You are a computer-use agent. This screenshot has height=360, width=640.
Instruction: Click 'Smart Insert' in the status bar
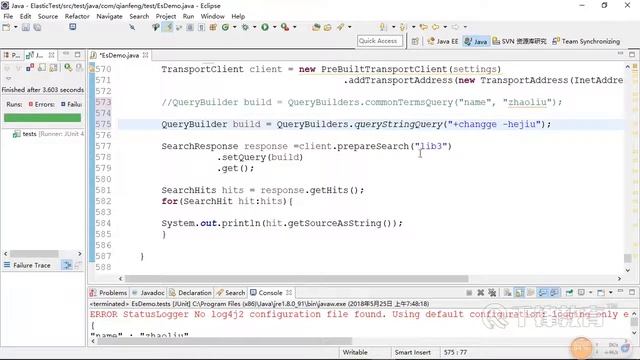pos(413,352)
